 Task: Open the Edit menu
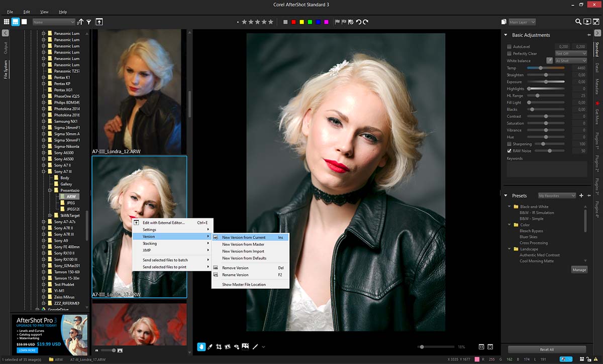tap(27, 12)
